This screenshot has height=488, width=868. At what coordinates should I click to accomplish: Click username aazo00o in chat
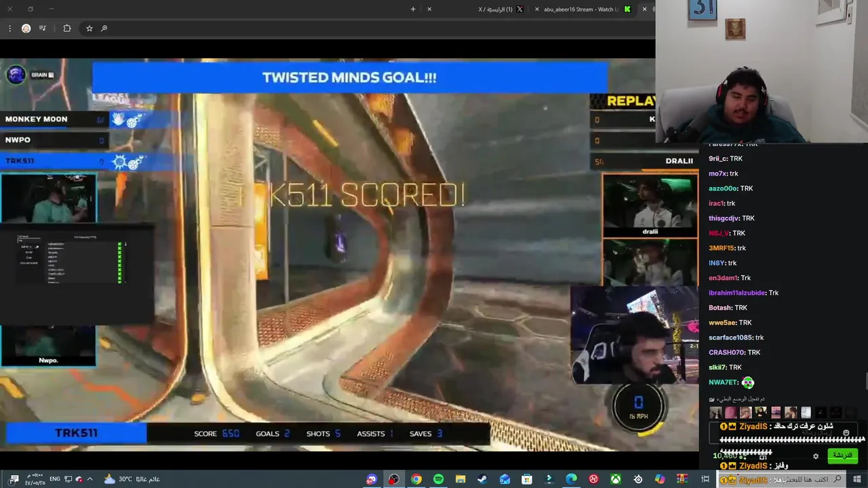tap(722, 188)
